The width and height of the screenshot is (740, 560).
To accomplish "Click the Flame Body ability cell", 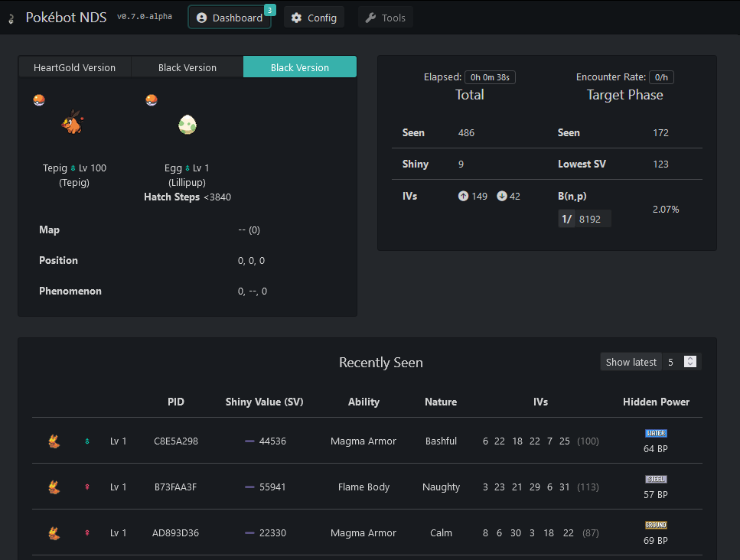I will (x=363, y=487).
